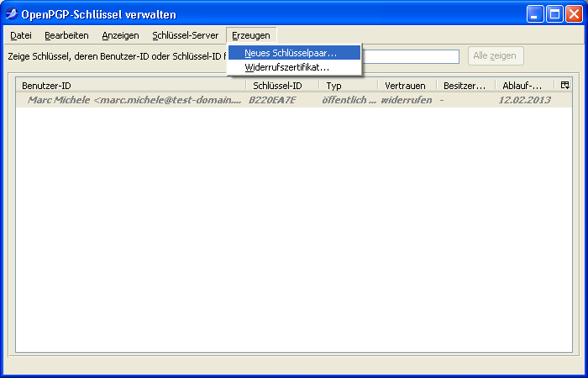Image resolution: width=588 pixels, height=378 pixels.
Task: Sort by Vertrauen column header
Action: pyautogui.click(x=407, y=86)
